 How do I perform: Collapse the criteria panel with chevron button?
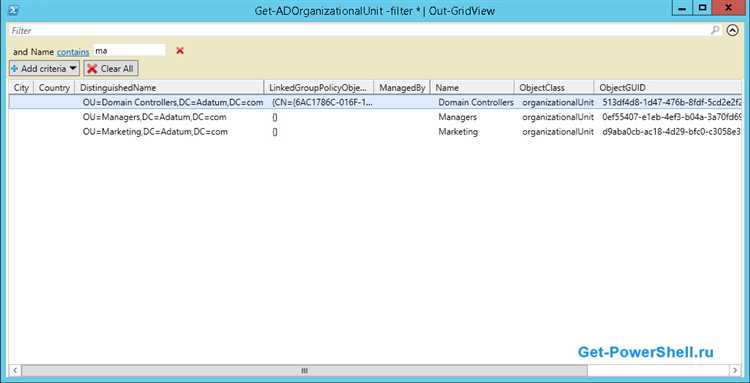pos(732,31)
